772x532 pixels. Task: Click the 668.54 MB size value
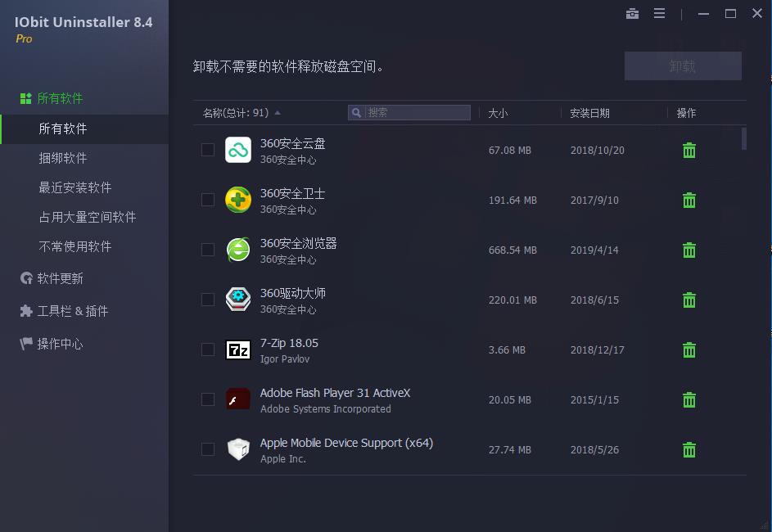click(512, 250)
